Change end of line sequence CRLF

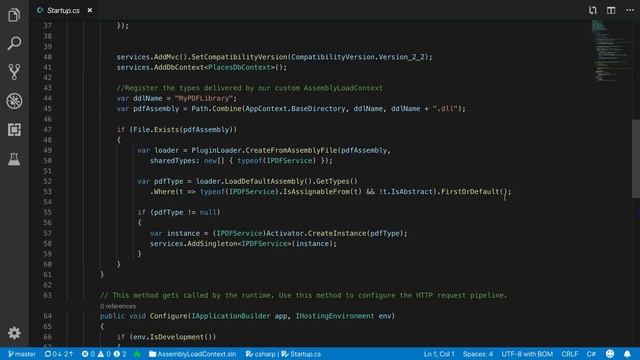point(569,354)
